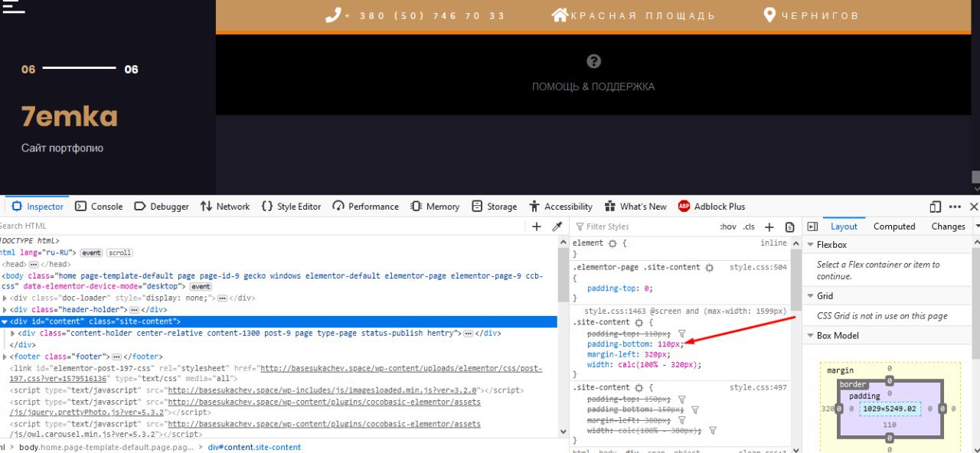The width and height of the screenshot is (980, 453).
Task: Open the sidebar tabs overflow dropdown arrow
Action: coord(976,226)
